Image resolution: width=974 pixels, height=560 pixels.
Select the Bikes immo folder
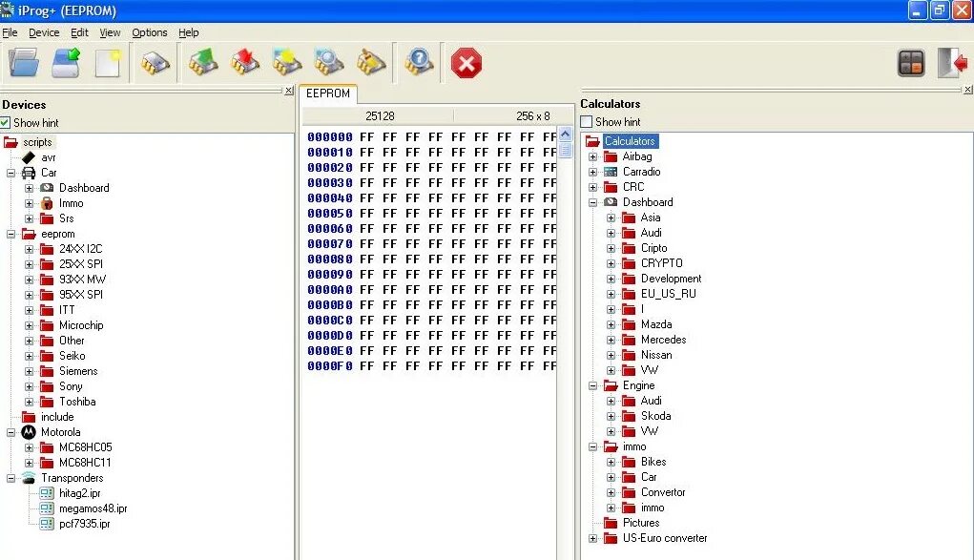pos(653,462)
